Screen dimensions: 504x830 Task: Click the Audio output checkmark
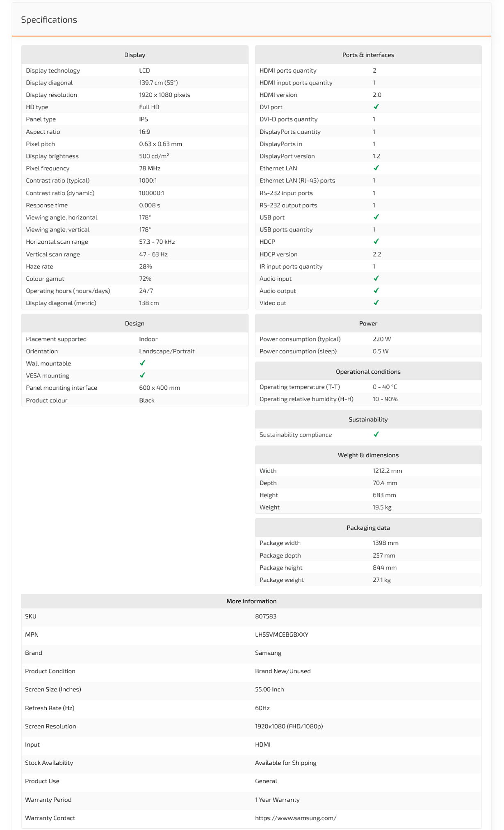click(376, 290)
